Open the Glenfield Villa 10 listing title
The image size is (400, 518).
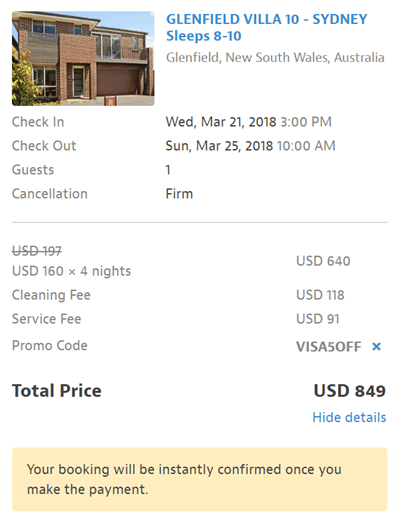(267, 28)
